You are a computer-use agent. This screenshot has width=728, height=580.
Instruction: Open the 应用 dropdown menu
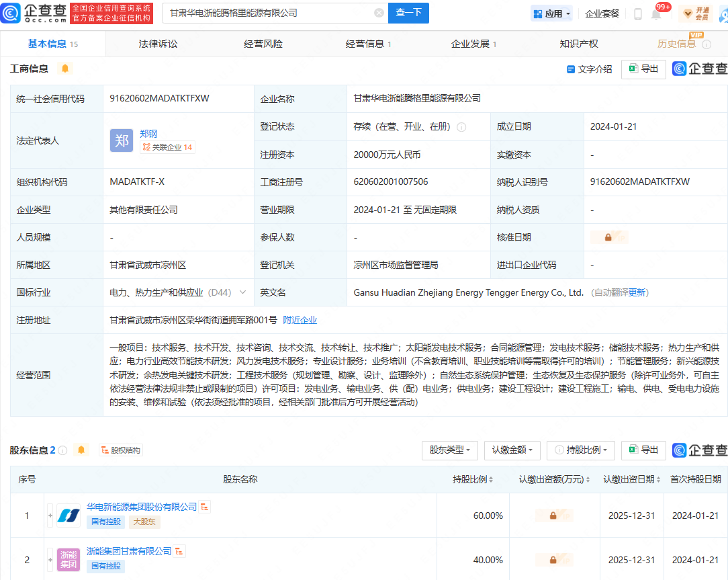(x=551, y=13)
